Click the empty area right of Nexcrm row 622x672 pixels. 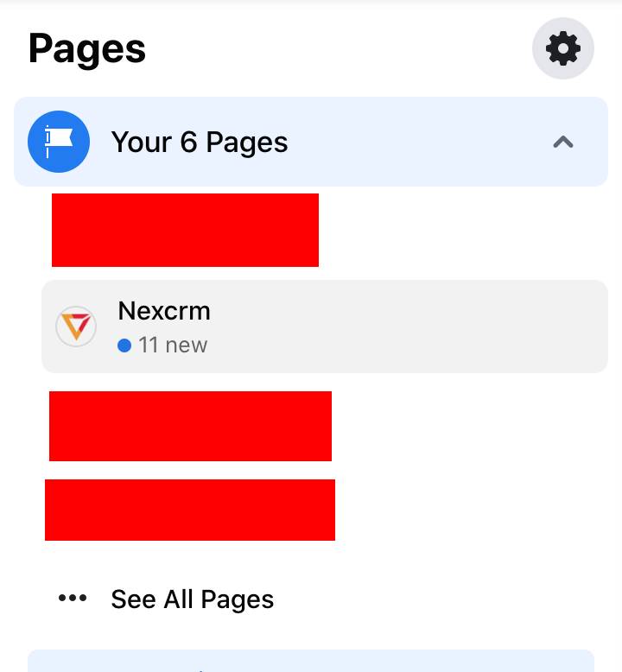tap(407, 326)
